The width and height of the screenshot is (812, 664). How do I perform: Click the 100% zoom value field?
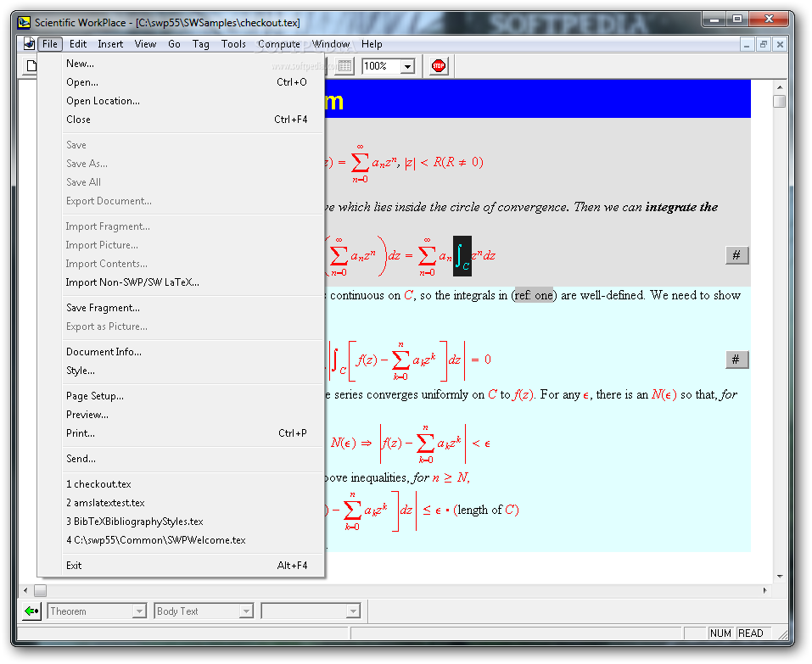382,66
